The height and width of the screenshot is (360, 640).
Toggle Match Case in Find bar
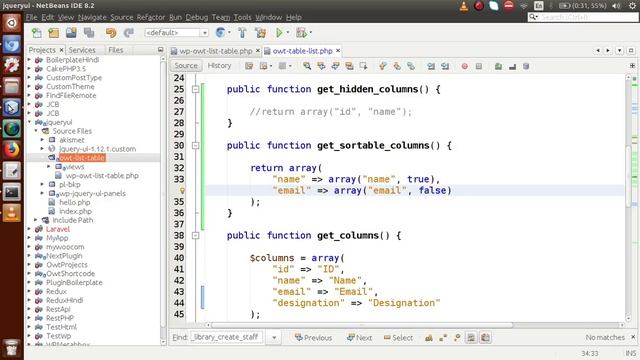(429, 338)
